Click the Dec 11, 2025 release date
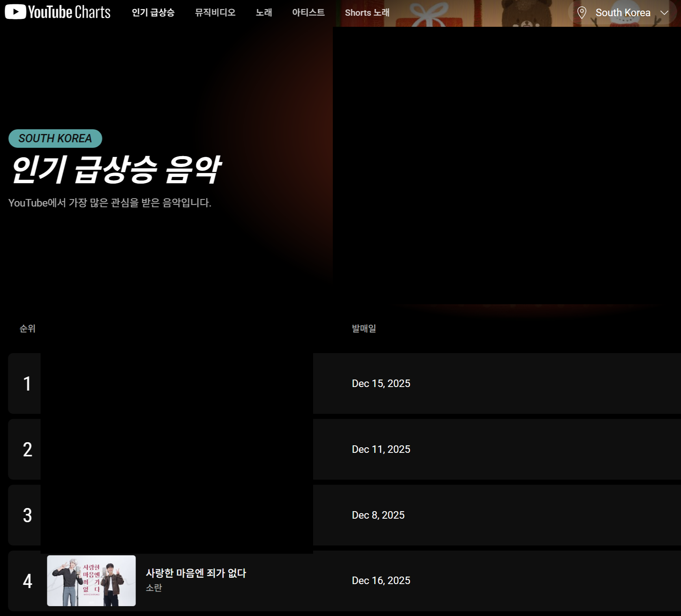The height and width of the screenshot is (616, 681). click(x=381, y=449)
